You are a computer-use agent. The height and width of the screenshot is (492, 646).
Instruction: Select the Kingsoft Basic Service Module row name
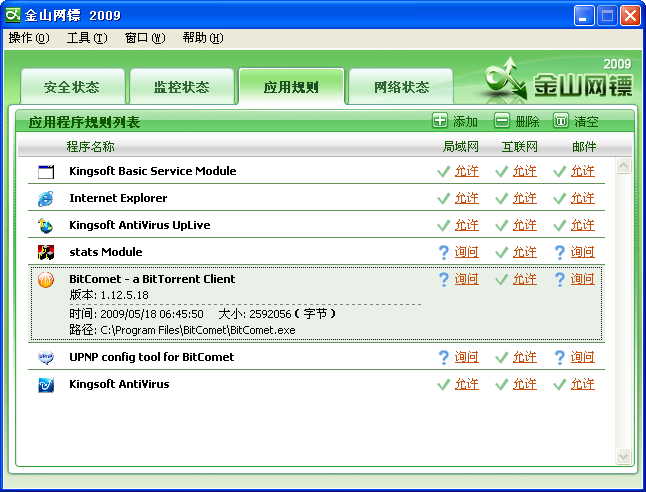[x=153, y=171]
